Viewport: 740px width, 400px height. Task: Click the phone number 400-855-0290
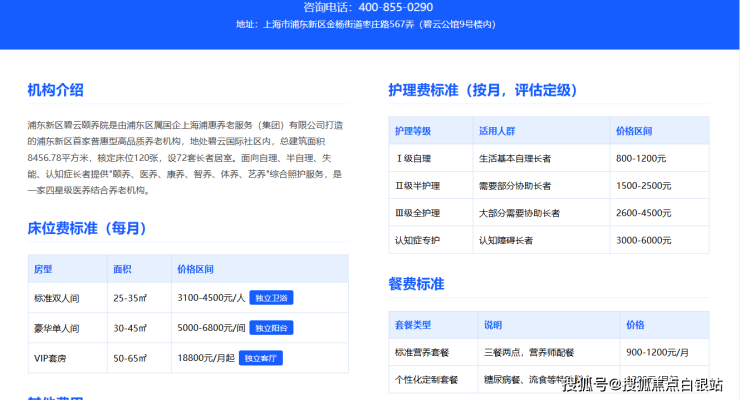tap(395, 7)
